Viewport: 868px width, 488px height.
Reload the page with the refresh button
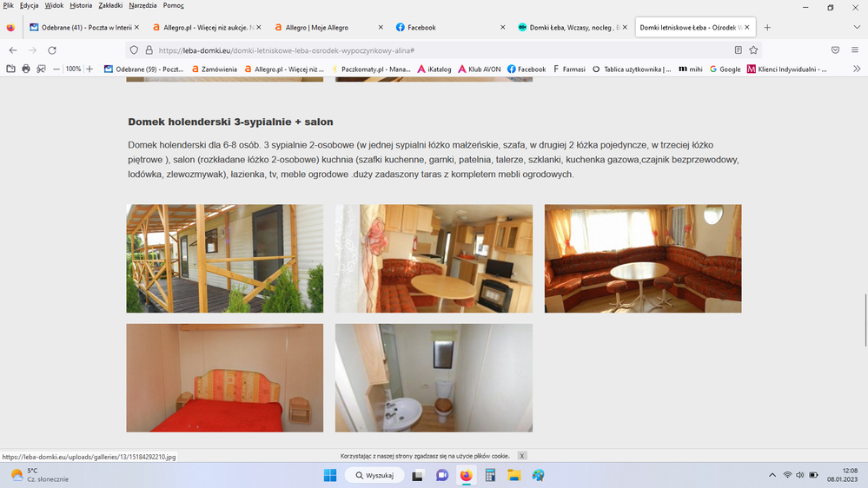[52, 50]
